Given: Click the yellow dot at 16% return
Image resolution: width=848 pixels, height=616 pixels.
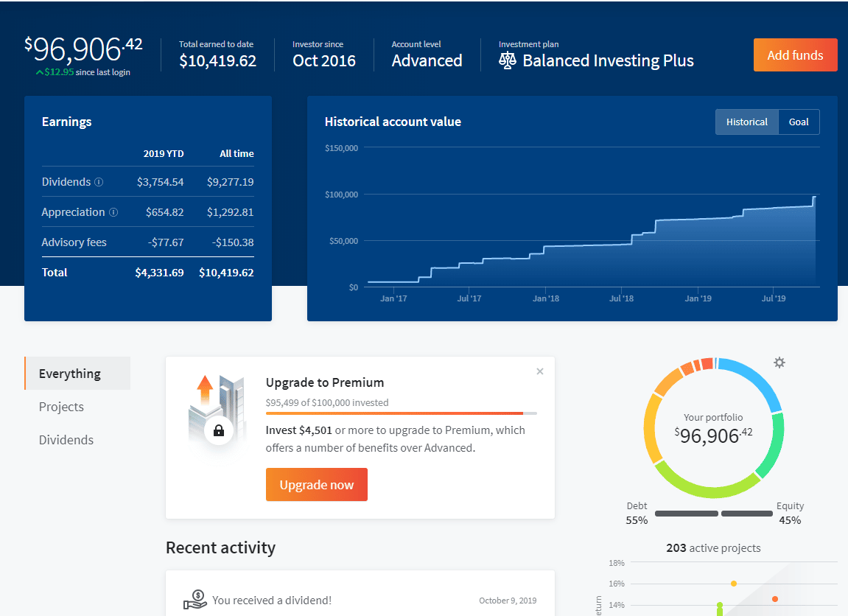Looking at the screenshot, I should [x=734, y=584].
